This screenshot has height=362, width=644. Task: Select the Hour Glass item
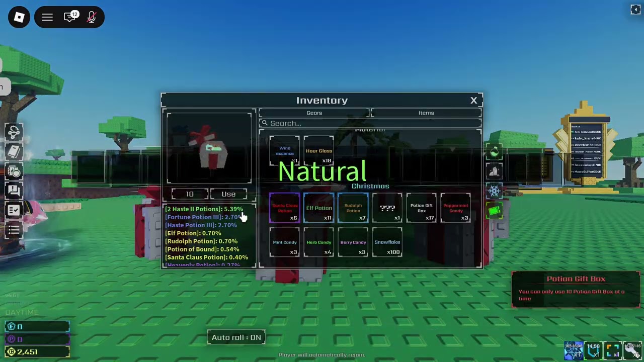[x=319, y=151]
